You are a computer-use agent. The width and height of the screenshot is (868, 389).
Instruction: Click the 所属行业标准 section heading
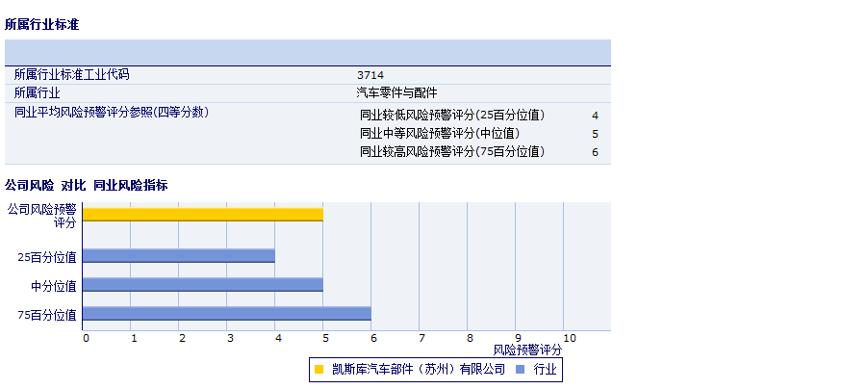point(41,24)
